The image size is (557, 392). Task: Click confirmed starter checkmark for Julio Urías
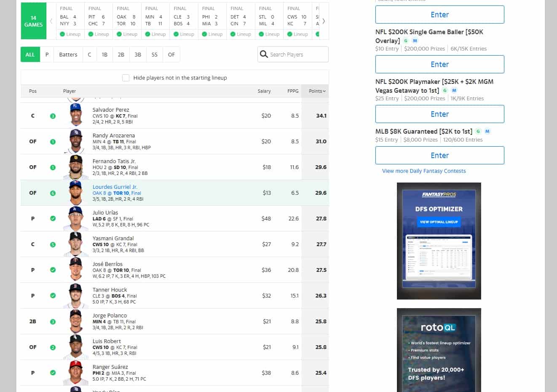click(53, 219)
